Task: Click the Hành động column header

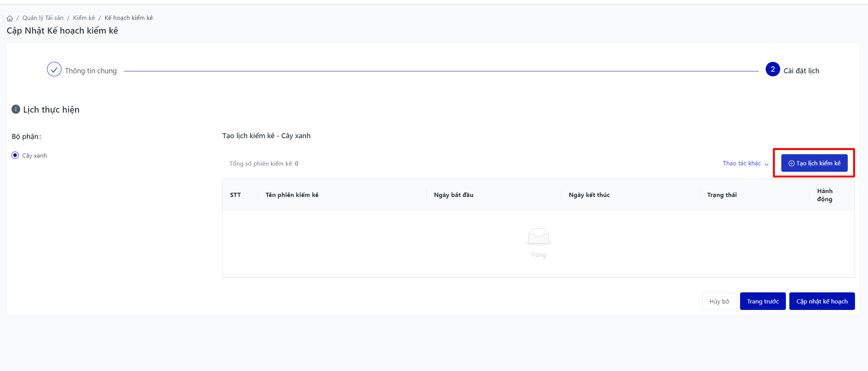Action: (x=824, y=195)
